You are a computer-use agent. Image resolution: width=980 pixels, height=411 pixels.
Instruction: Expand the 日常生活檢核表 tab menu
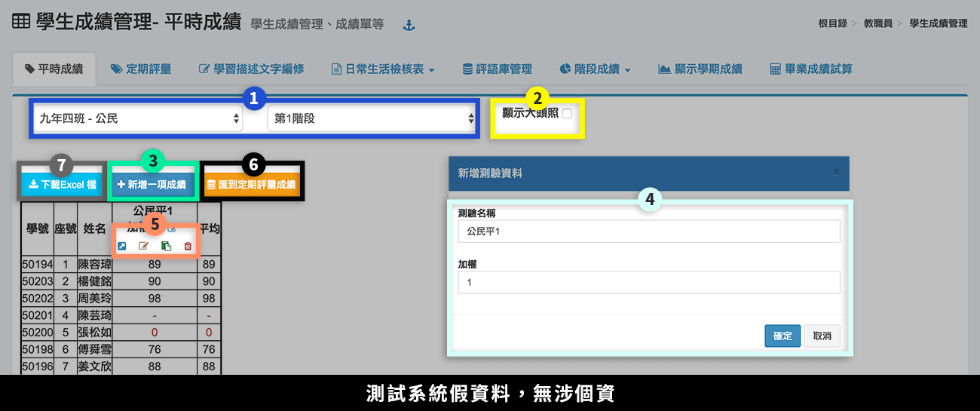pos(384,69)
